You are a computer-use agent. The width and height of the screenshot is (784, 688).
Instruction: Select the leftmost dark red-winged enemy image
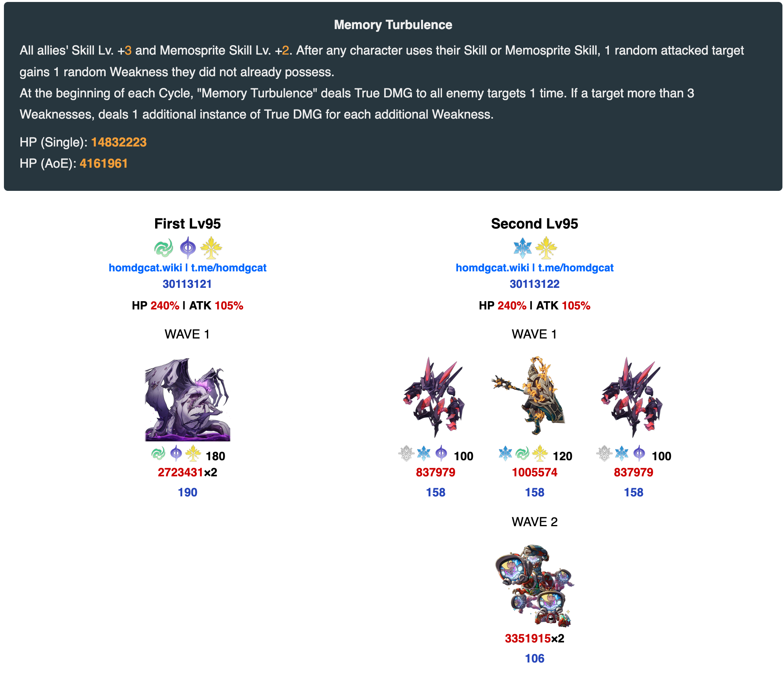(x=434, y=397)
